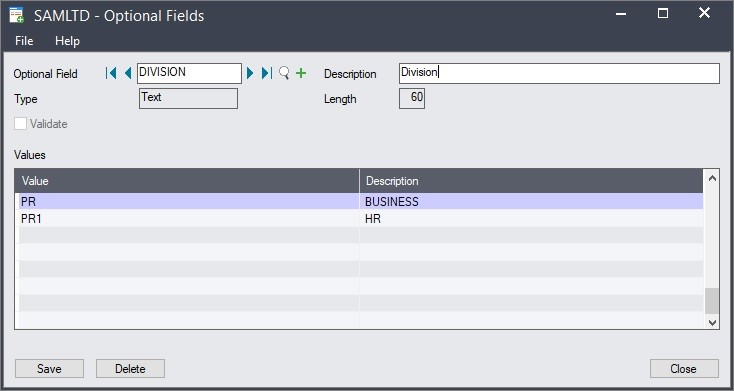This screenshot has width=734, height=391.
Task: Go to the next optional field record
Action: (x=250, y=73)
